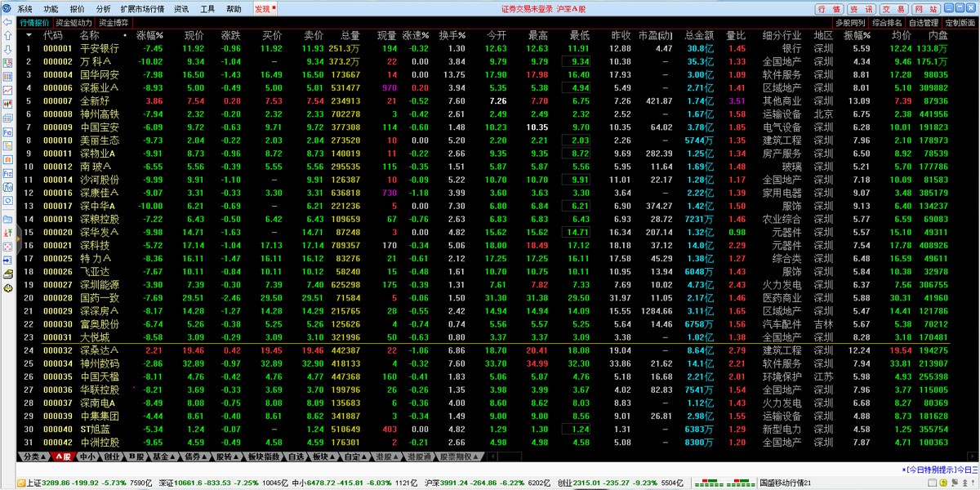Expand the 股转▲ bottom tab menu

(228, 457)
